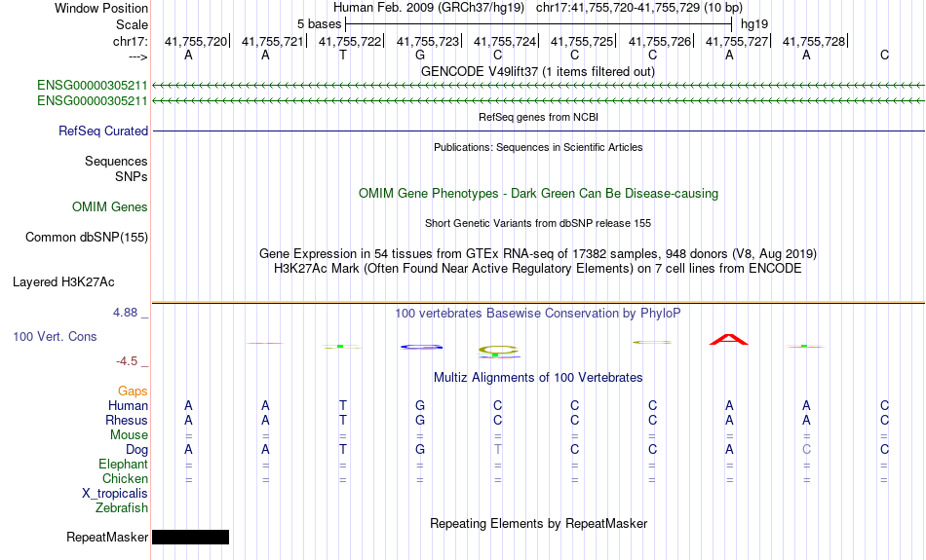Click the Zebrafish species row label
This screenshot has height=560, width=926.
122,508
